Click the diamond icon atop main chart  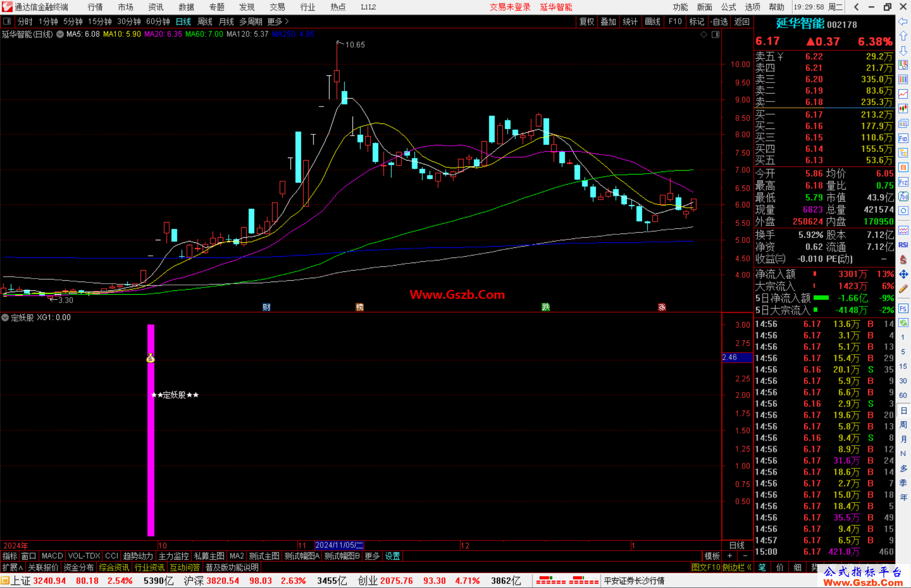point(703,35)
